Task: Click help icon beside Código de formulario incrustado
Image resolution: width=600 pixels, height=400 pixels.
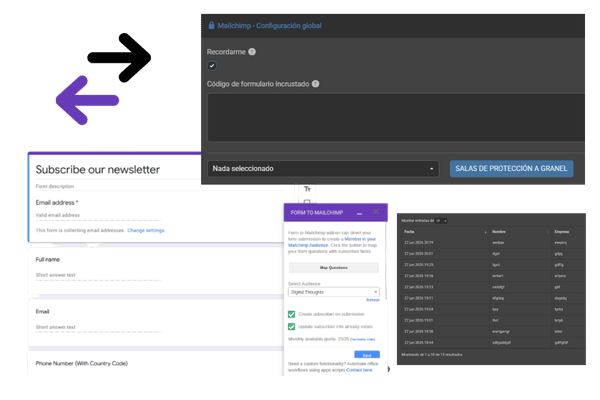Action: (315, 84)
